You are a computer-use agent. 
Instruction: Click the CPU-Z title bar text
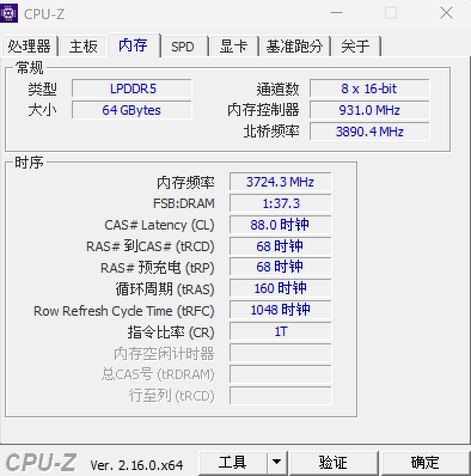[x=44, y=14]
